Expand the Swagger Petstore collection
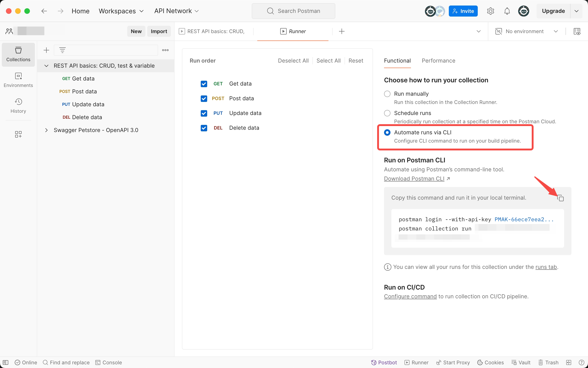This screenshot has width=588, height=368. pyautogui.click(x=46, y=130)
